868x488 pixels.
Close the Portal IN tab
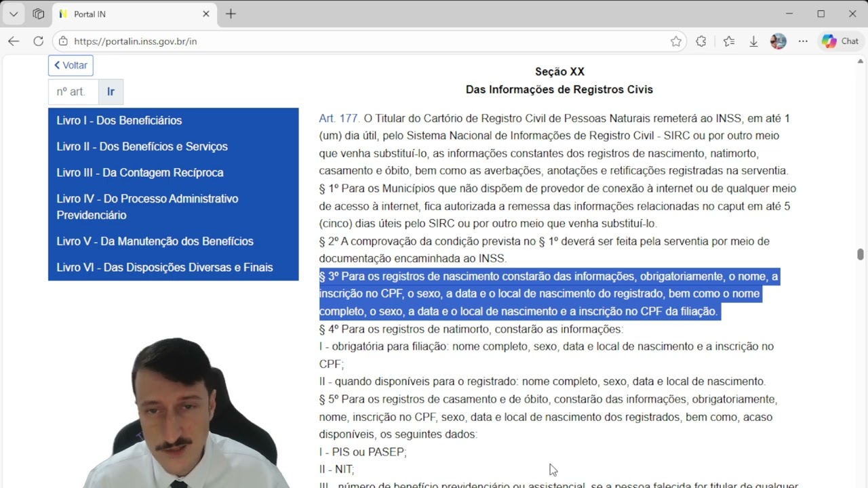tap(206, 14)
